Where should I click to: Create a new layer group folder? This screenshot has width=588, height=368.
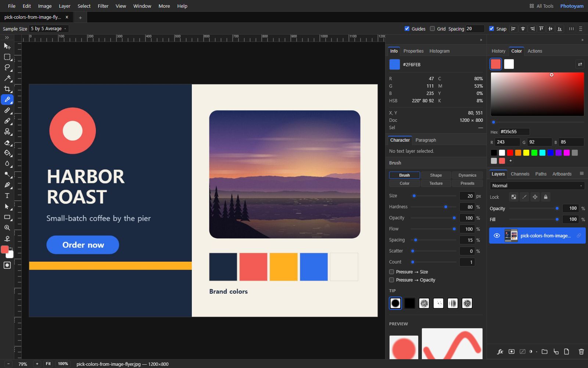[x=544, y=351]
